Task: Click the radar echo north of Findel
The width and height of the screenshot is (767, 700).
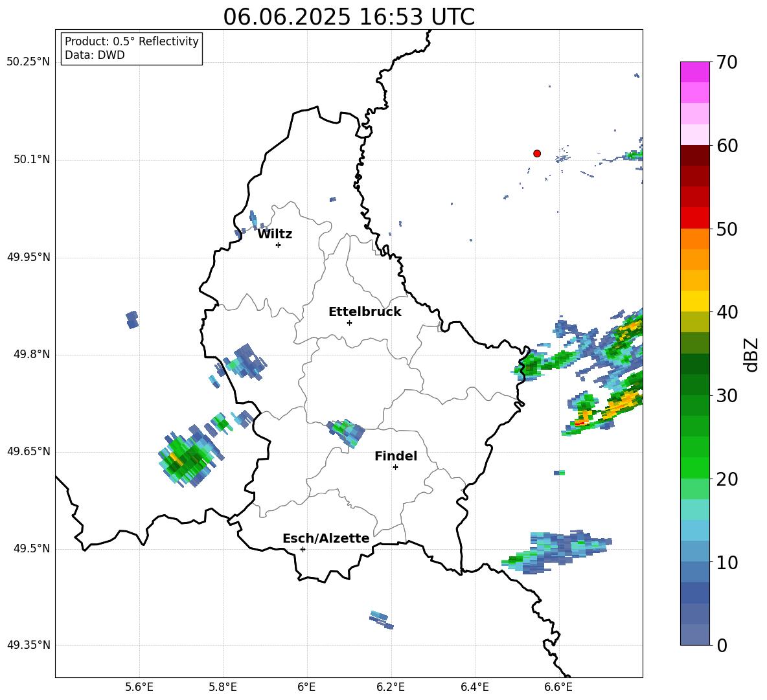Action: click(x=347, y=433)
